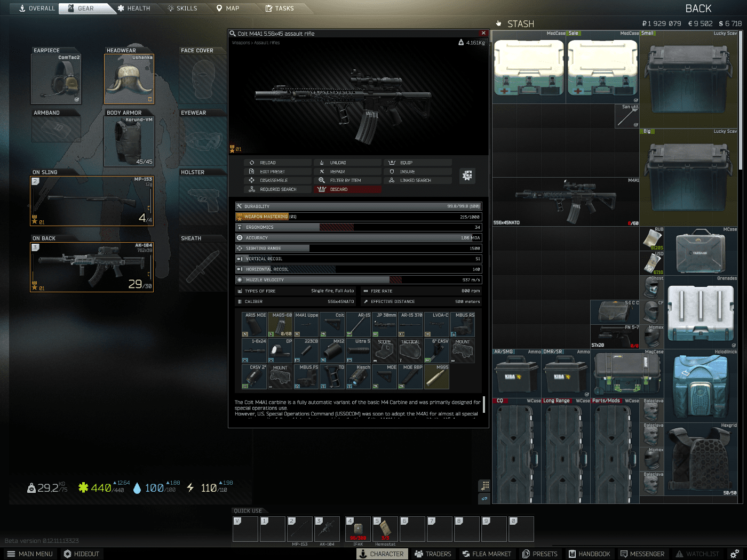Image resolution: width=747 pixels, height=560 pixels.
Task: Click the weapon modding gear-plus icon
Action: 467,175
